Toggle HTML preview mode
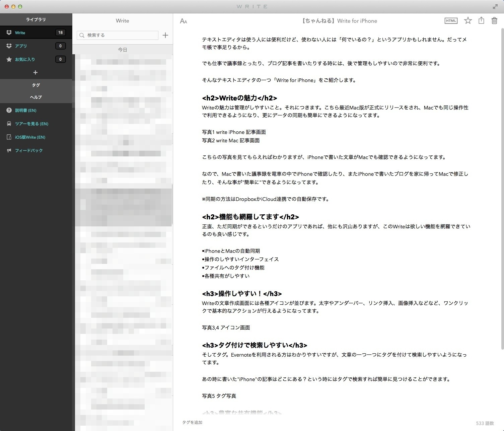Image resolution: width=504 pixels, height=431 pixels. tap(451, 21)
